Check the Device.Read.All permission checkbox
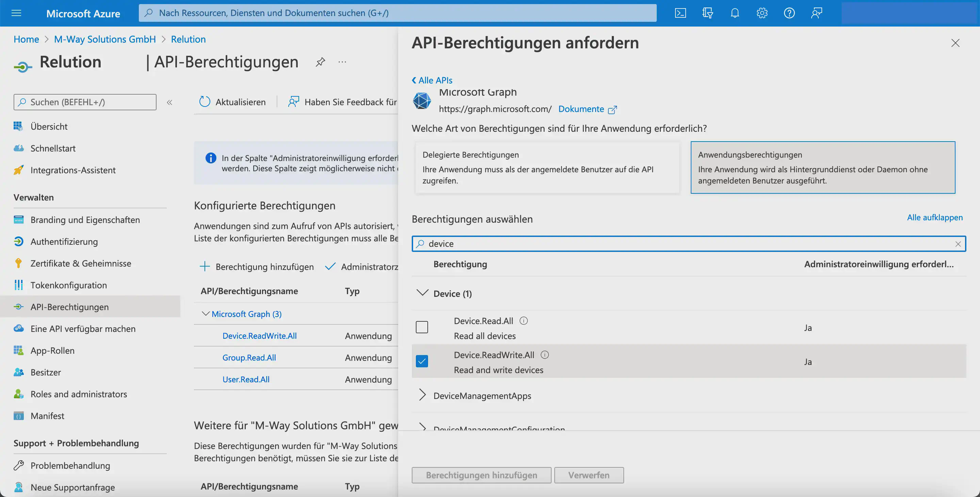 tap(422, 327)
